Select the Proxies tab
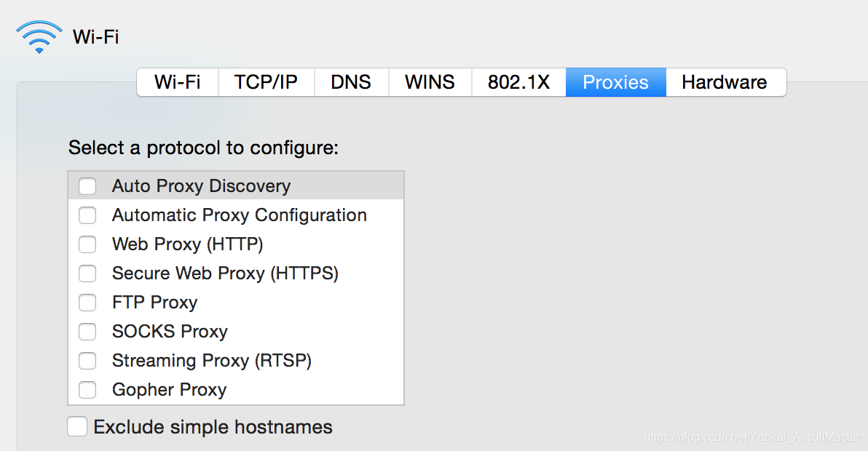This screenshot has height=451, width=868. [615, 82]
